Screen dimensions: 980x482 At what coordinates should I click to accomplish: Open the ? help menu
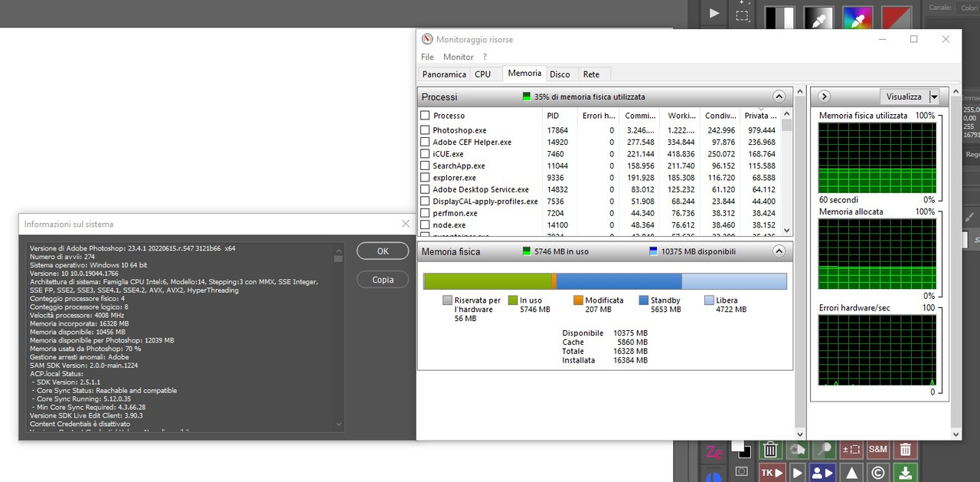pos(485,57)
